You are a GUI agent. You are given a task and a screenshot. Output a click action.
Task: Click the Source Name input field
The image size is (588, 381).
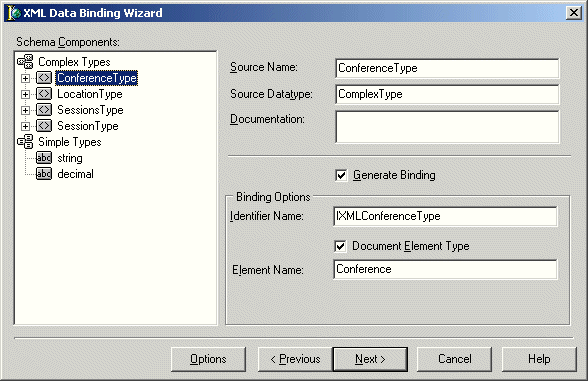[x=447, y=68]
